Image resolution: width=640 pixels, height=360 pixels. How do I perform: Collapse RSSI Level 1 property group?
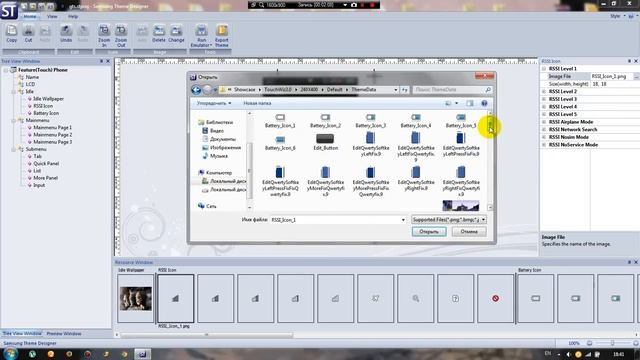point(544,69)
